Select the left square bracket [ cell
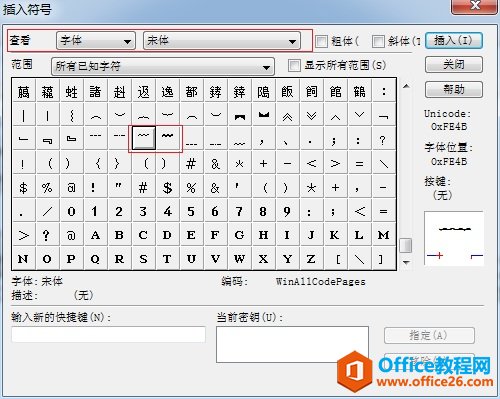The width and height of the screenshot is (500, 399). point(336,258)
